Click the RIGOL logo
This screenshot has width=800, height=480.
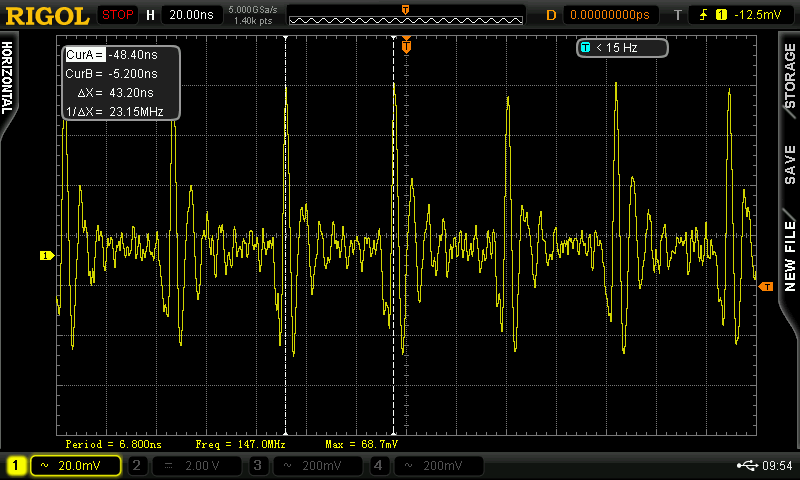click(x=47, y=16)
